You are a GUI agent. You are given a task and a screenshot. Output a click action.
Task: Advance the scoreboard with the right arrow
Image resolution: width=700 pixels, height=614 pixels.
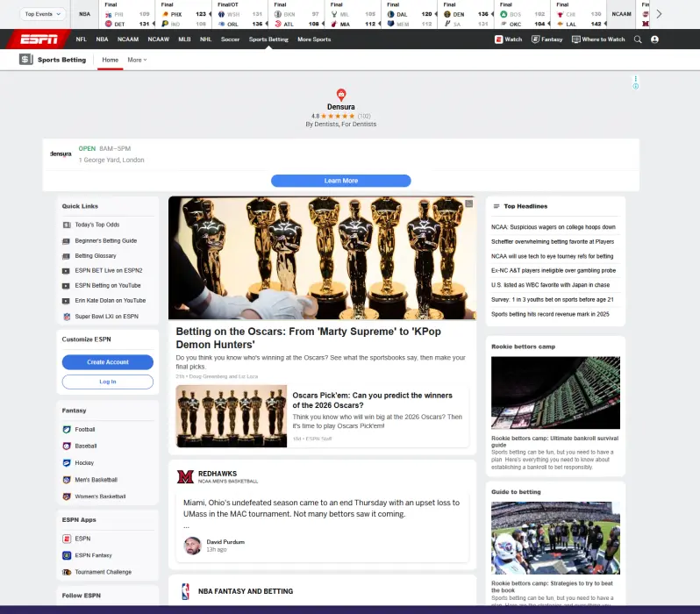(659, 14)
